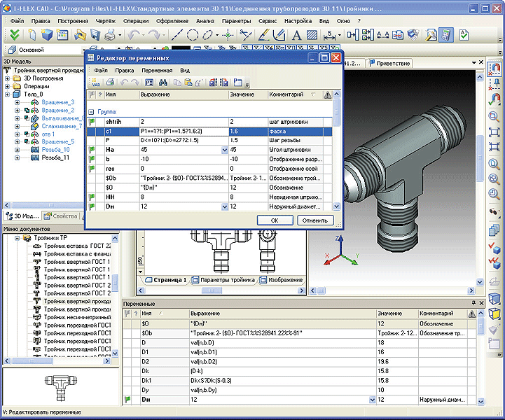Toggle the flag for variable HH
The image size is (505, 420).
point(92,197)
